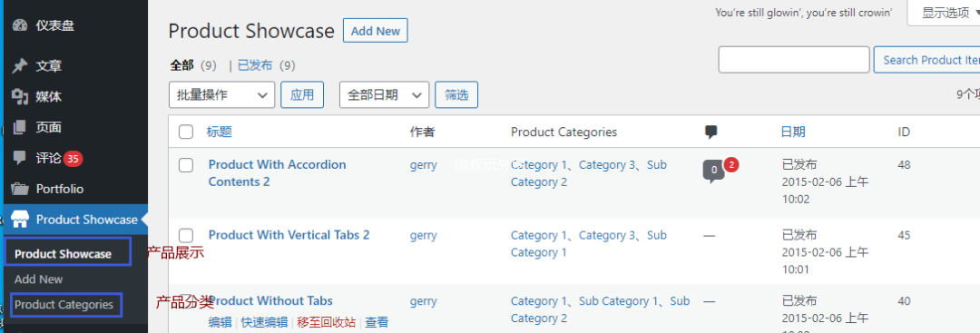Open the dashboard gauge icon (仪表盘)

[20, 25]
